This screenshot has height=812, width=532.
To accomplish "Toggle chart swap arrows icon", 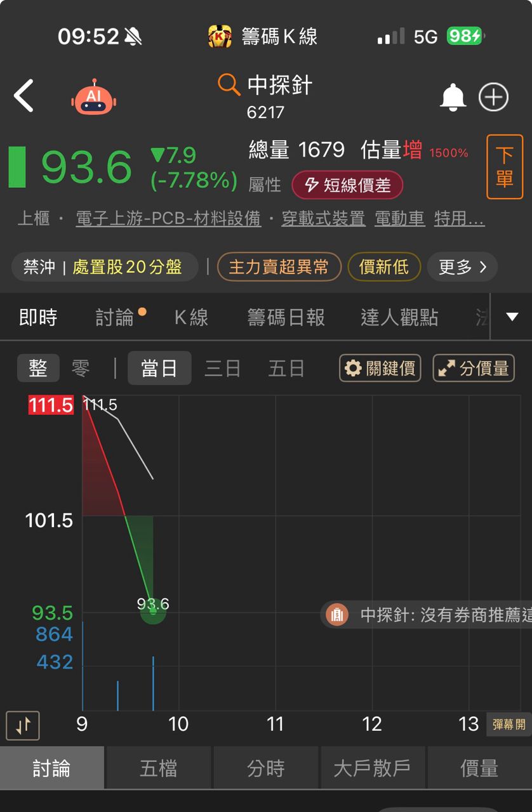I will pos(23,726).
